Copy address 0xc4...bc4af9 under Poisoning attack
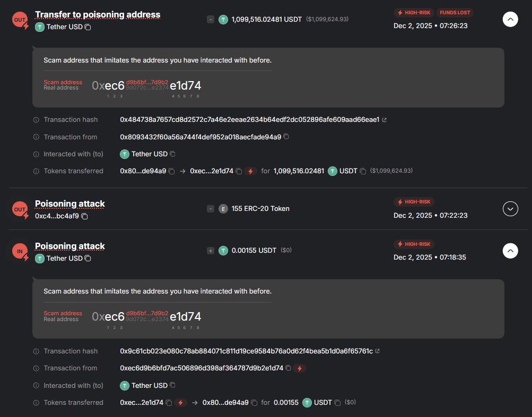Screen dimensions: 532x417 click(84, 216)
